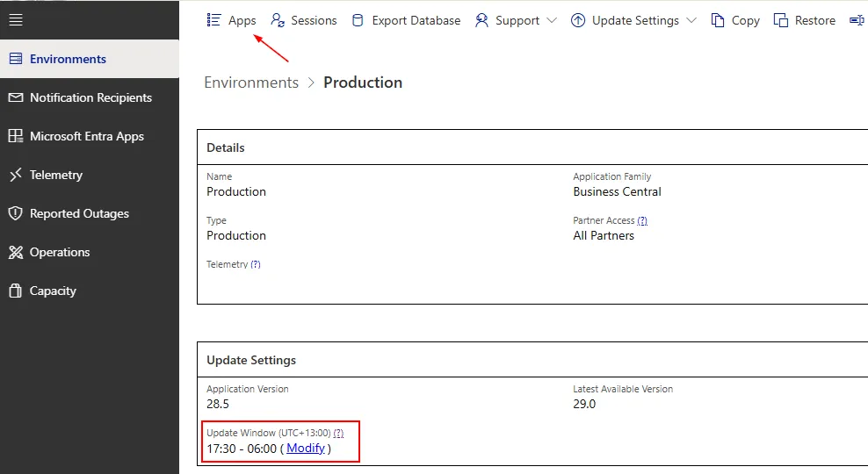This screenshot has width=868, height=474.
Task: Open the Environments sidebar item
Action: pos(90,59)
